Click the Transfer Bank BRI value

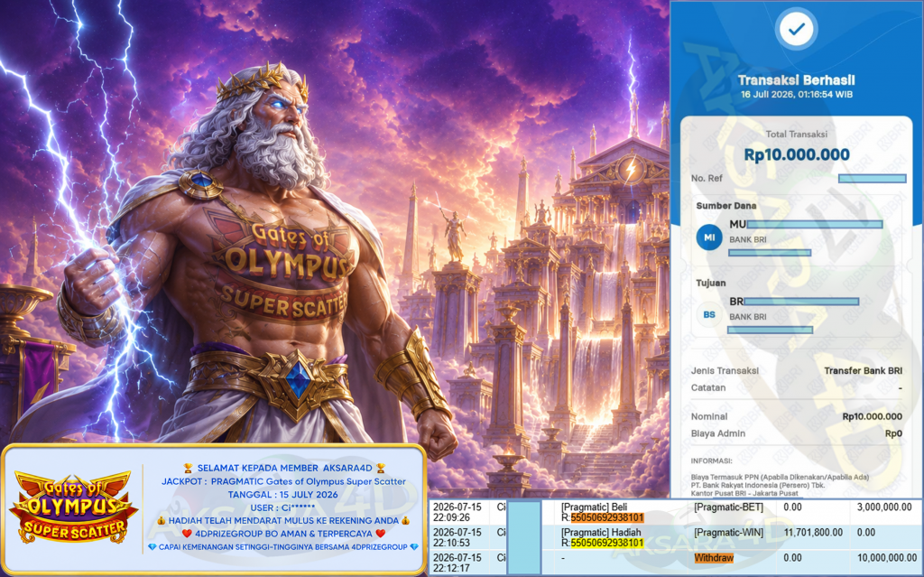click(863, 370)
